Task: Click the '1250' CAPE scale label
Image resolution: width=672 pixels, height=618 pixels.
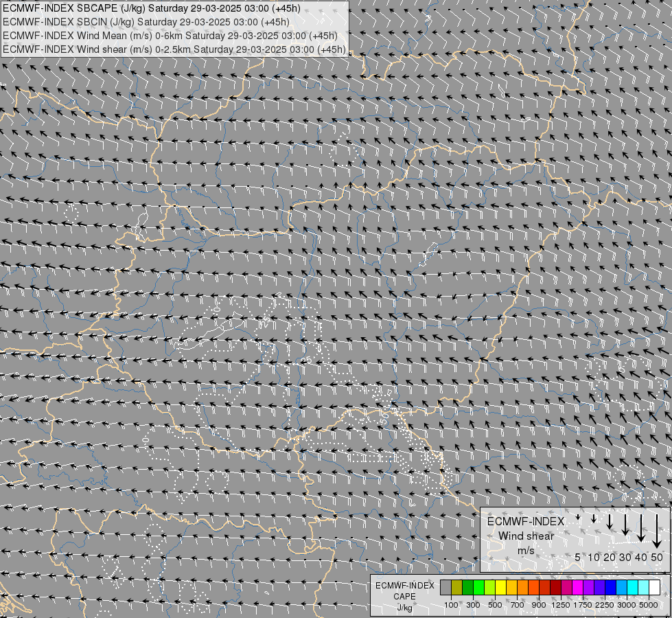Action: pos(561,605)
